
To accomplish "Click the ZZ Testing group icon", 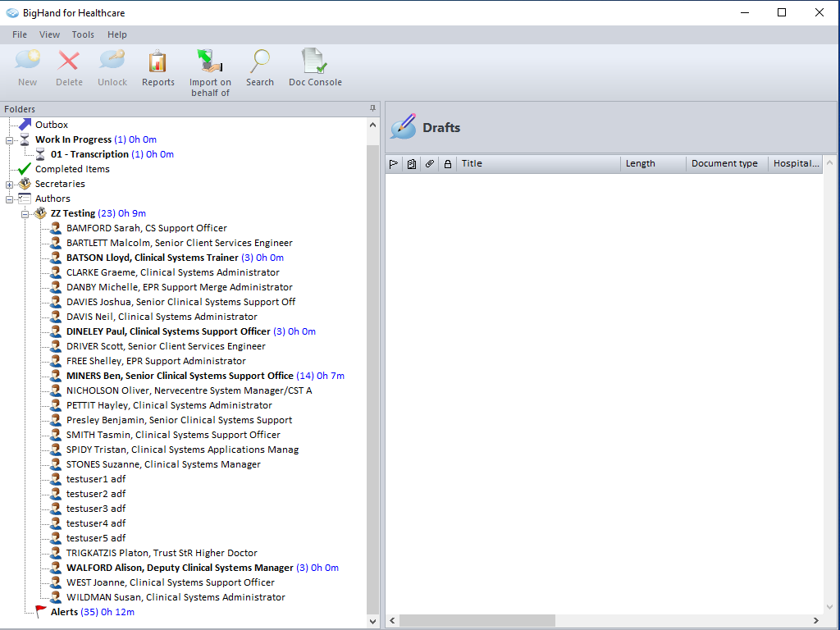I will tap(40, 213).
